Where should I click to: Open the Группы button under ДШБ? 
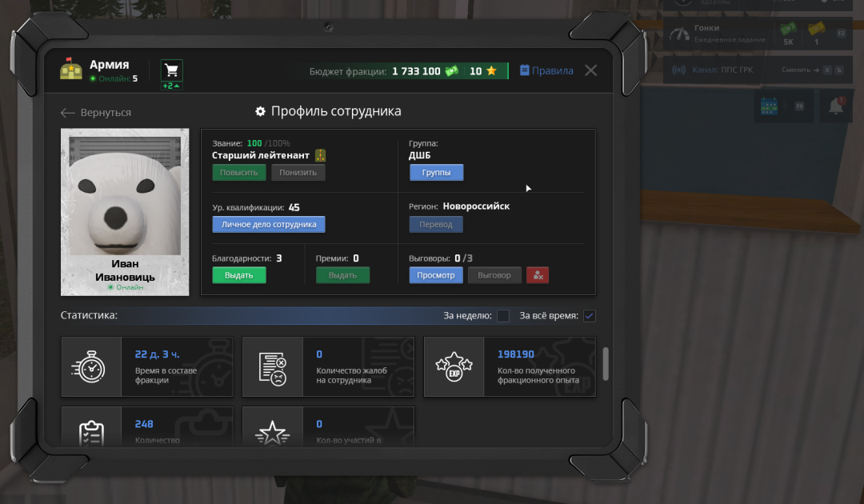(436, 173)
